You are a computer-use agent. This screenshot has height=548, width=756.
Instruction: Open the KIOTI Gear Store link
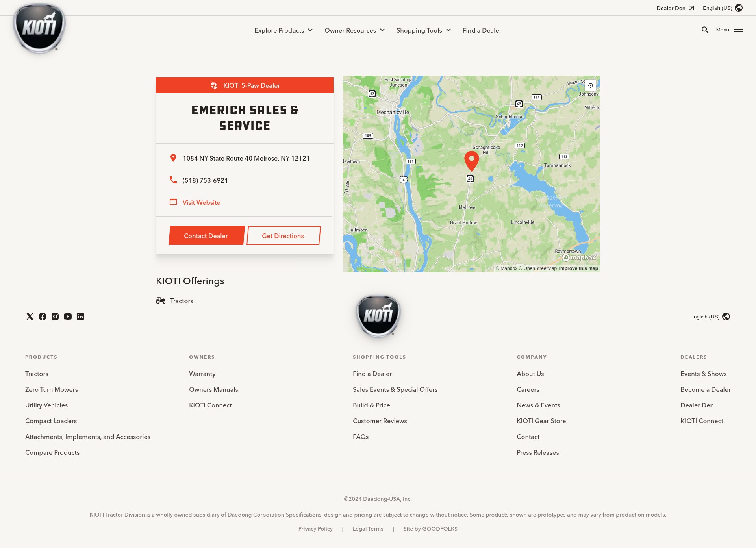coord(541,421)
